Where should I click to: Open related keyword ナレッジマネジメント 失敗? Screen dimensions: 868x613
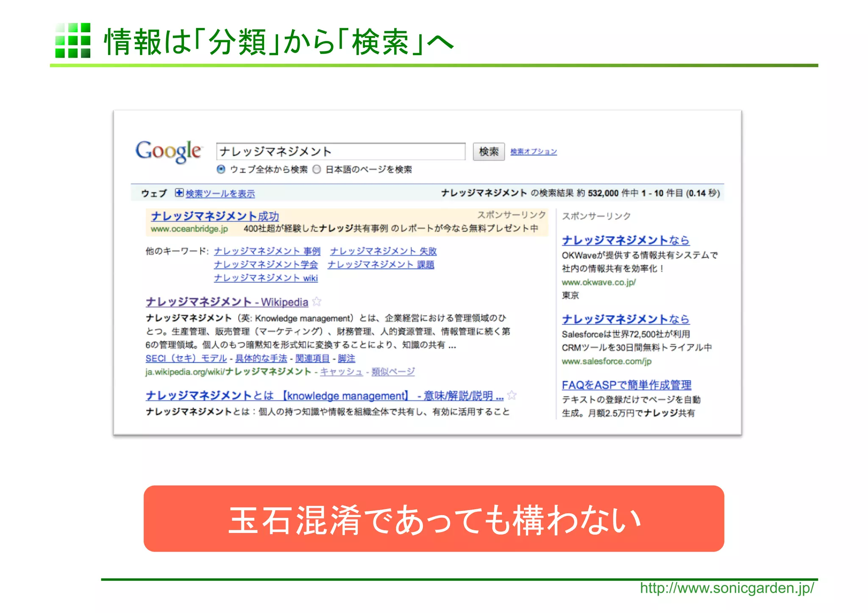(x=383, y=251)
